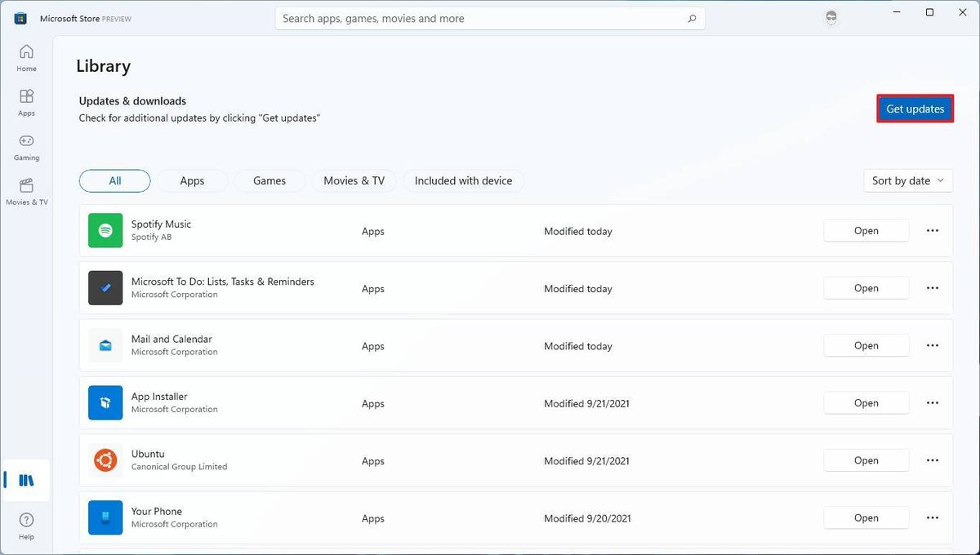Viewport: 980px width, 555px height.
Task: Open the profile account icon in the title bar
Action: (831, 16)
